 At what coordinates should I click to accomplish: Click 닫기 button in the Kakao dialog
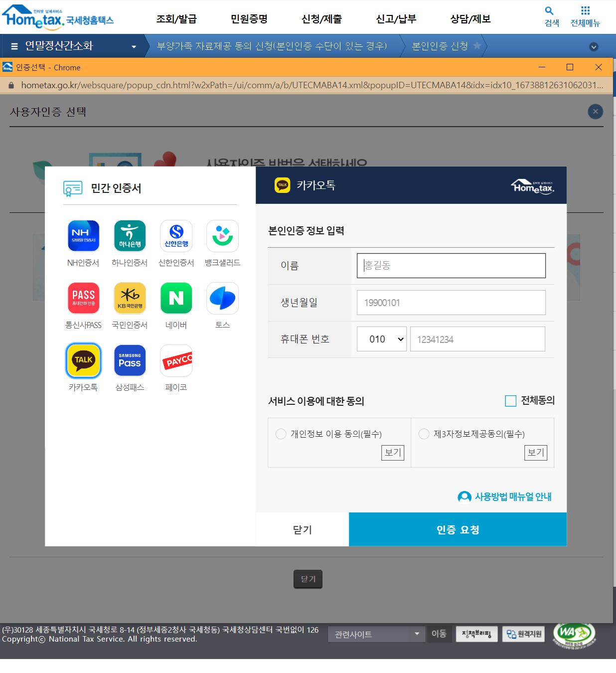[303, 529]
